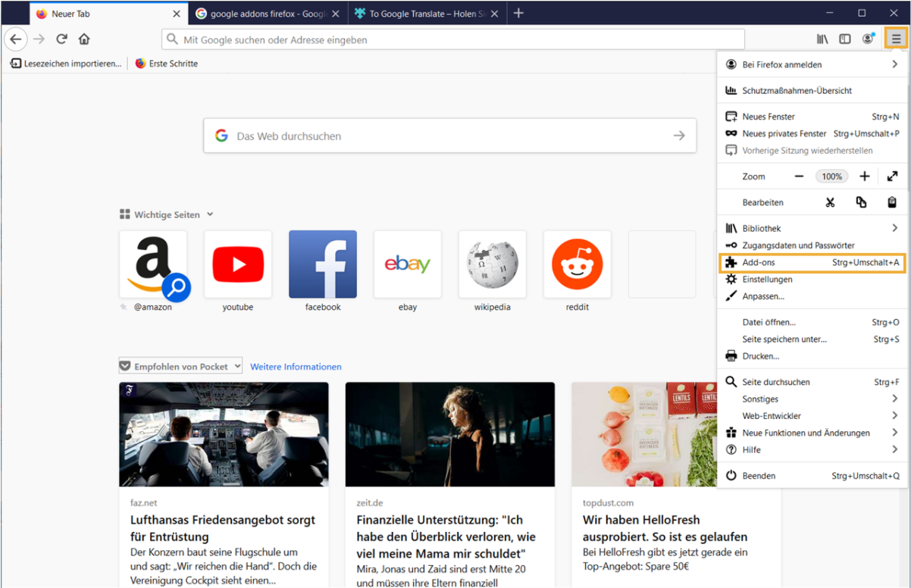Toggle the sidebar view icon

pyautogui.click(x=845, y=39)
